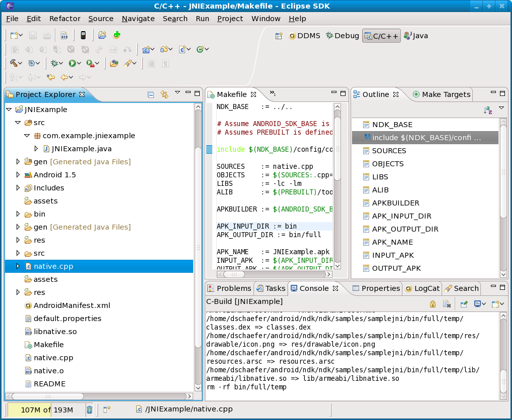Viewport: 512px width, 420px height.
Task: Switch to the DDMS perspective
Action: (304, 36)
